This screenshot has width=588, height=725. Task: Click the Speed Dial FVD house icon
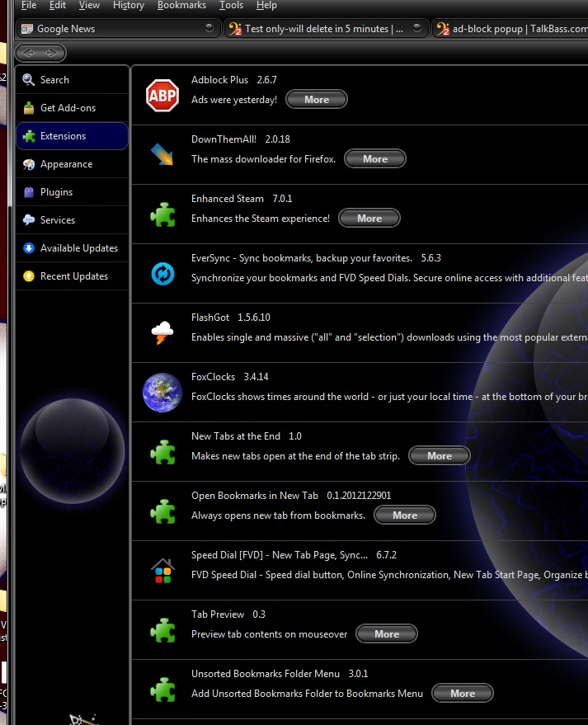[162, 571]
